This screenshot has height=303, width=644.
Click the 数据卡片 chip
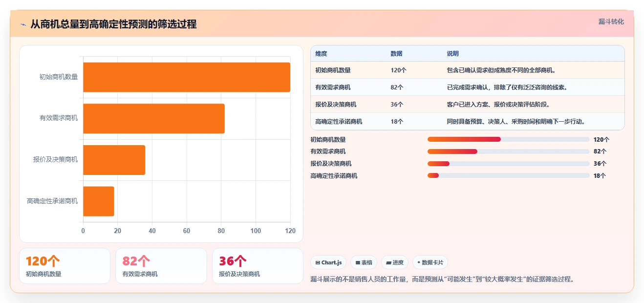[430, 262]
